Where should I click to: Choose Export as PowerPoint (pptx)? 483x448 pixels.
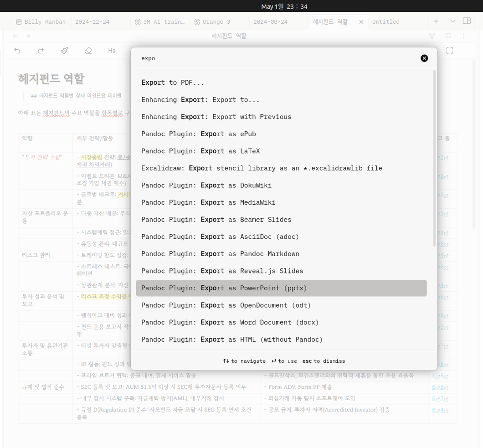281,288
